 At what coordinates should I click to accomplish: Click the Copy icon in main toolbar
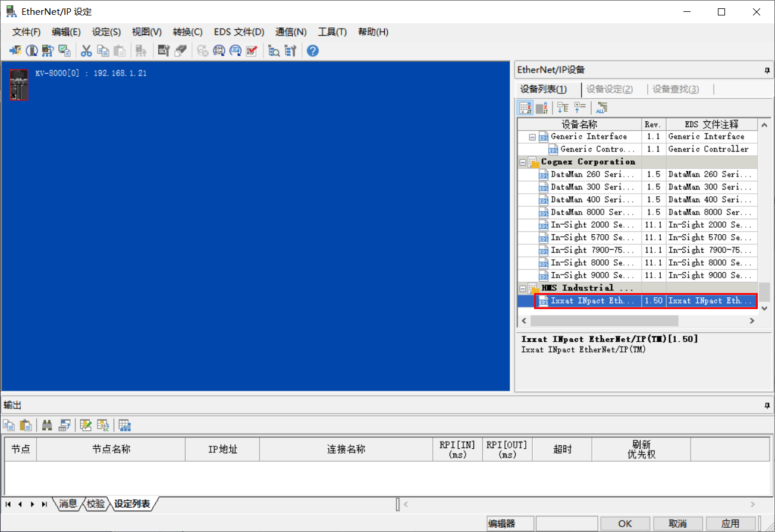point(102,51)
